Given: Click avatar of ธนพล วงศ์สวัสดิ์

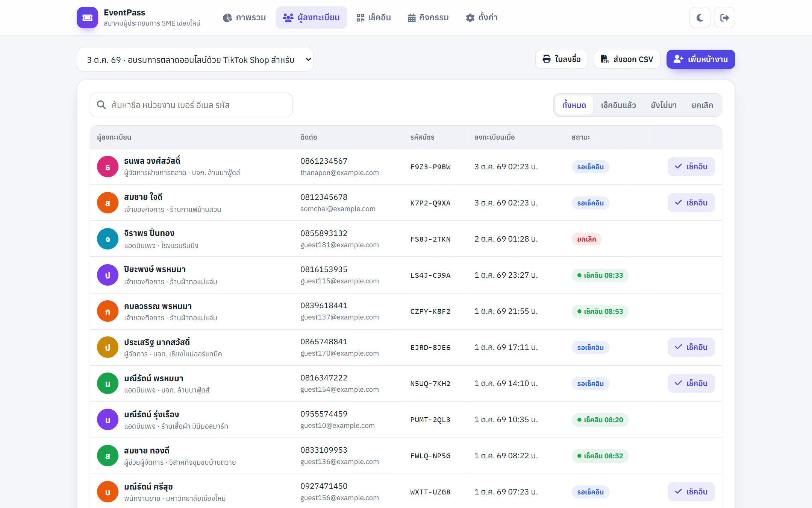Looking at the screenshot, I should [108, 167].
